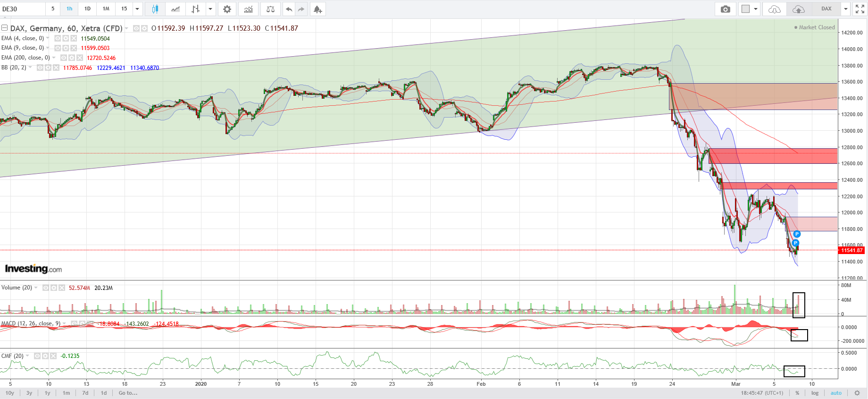
Task: Remove the EMA (9, close, 0) indicator
Action: [74, 48]
